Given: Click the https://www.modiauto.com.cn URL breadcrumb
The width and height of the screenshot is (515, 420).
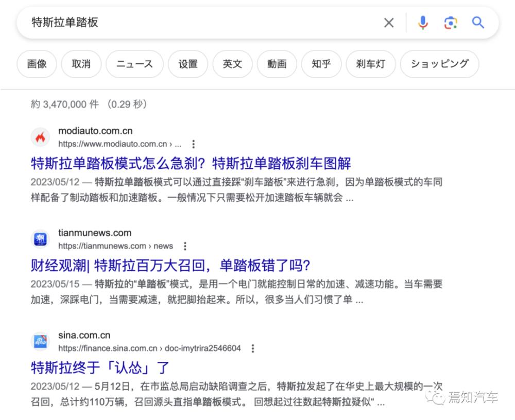Looking at the screenshot, I should click(x=119, y=144).
